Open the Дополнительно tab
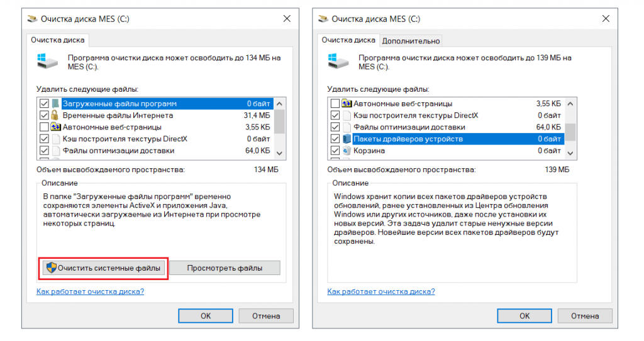Viewport: 644px width, 341px height. (x=411, y=41)
